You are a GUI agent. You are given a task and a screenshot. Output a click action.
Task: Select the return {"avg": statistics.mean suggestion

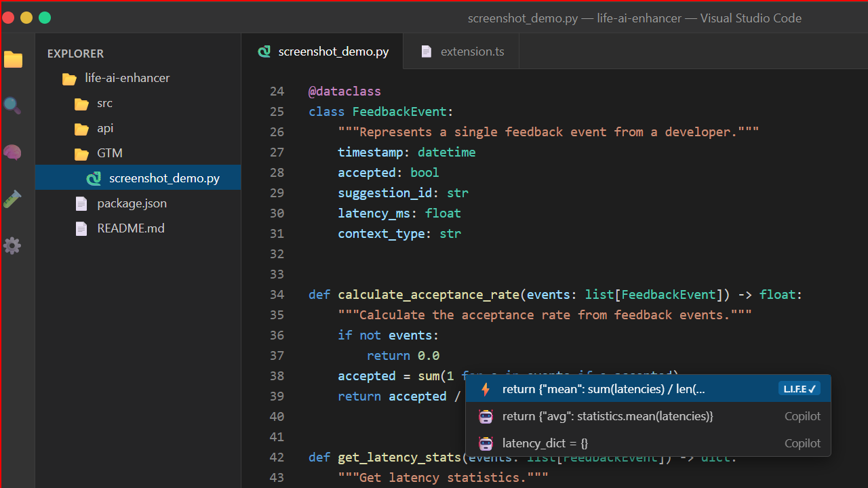[648, 416]
